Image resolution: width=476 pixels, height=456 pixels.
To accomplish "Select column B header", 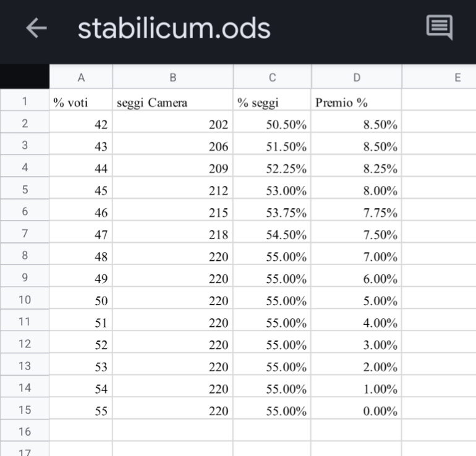I will (172, 77).
